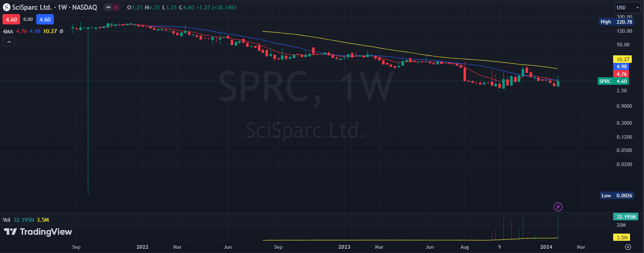Click green 32.195M volume axis tag
Image resolution: width=644 pixels, height=253 pixels.
click(x=626, y=217)
